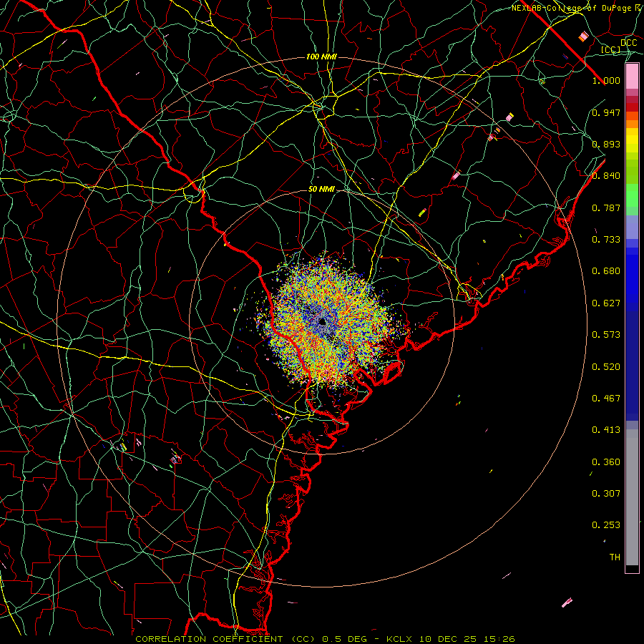Image resolution: width=644 pixels, height=644 pixels.
Task: Click the 10 DEC 25 date text
Action: click(x=448, y=639)
